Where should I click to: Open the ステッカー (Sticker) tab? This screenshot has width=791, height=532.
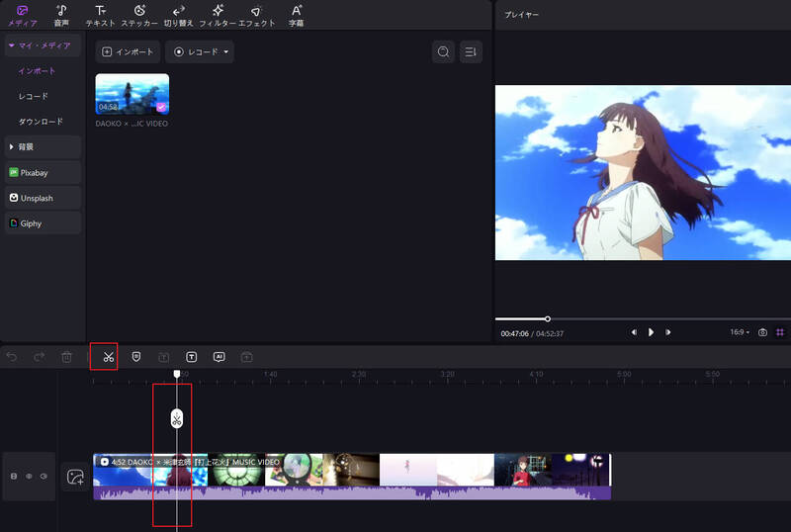coord(139,16)
